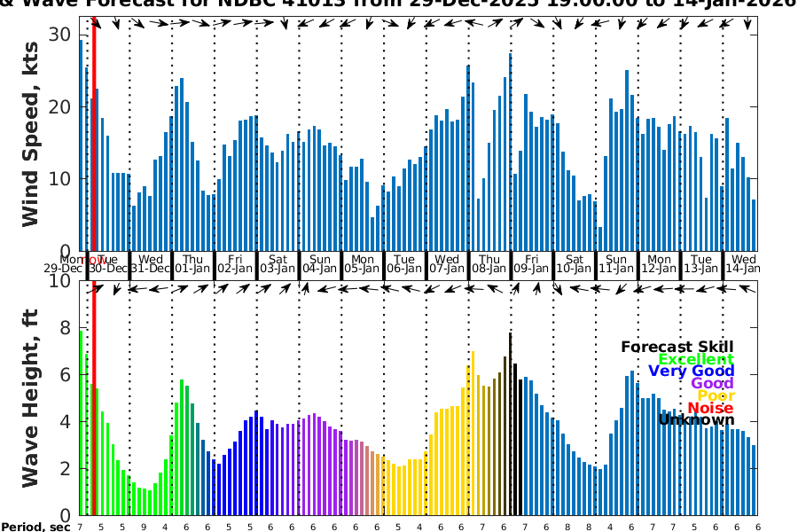
Task: Click the "Fri 09-Jan" date label
Action: pyautogui.click(x=532, y=263)
